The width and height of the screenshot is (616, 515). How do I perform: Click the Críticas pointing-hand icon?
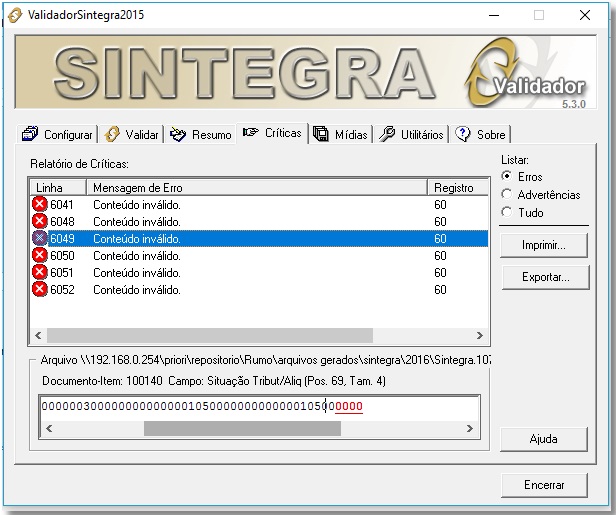(250, 132)
